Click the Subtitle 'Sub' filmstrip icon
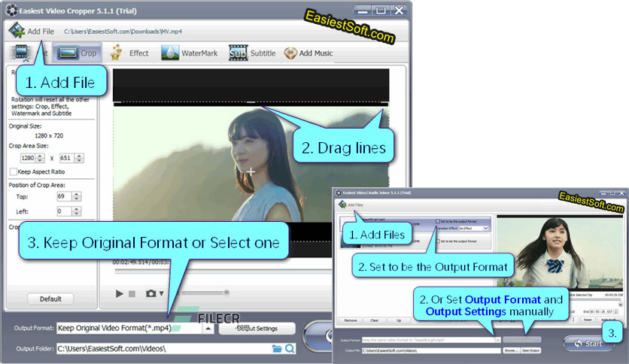The width and height of the screenshot is (629, 364). tap(239, 53)
